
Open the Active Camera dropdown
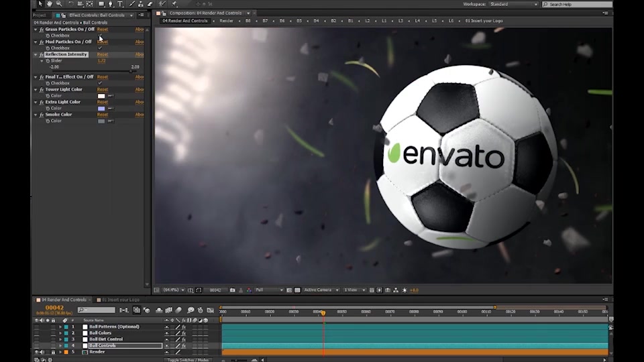tap(321, 290)
